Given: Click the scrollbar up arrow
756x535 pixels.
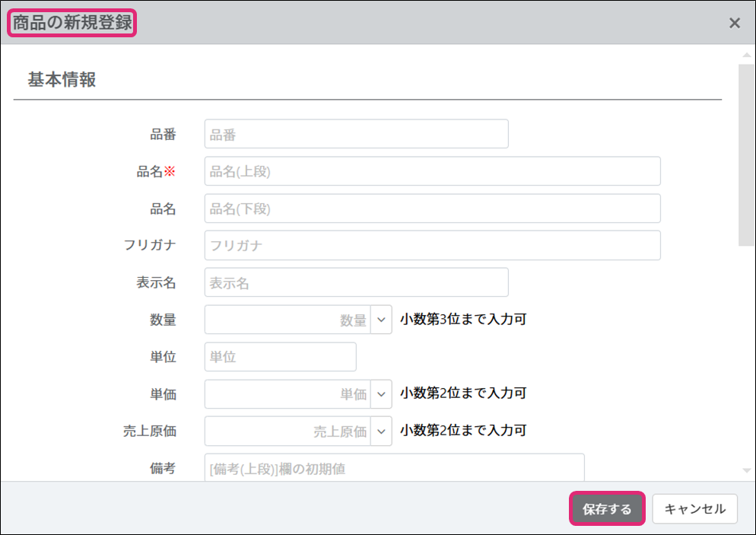Looking at the screenshot, I should [x=747, y=55].
